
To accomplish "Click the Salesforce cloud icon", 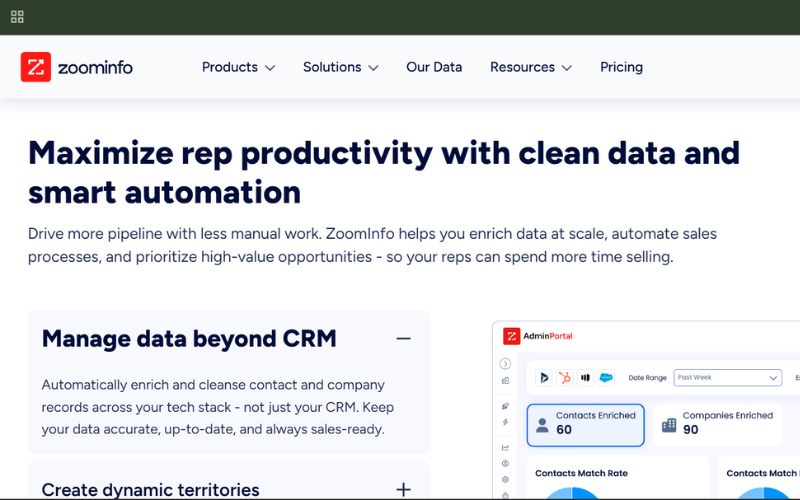I will coord(606,378).
